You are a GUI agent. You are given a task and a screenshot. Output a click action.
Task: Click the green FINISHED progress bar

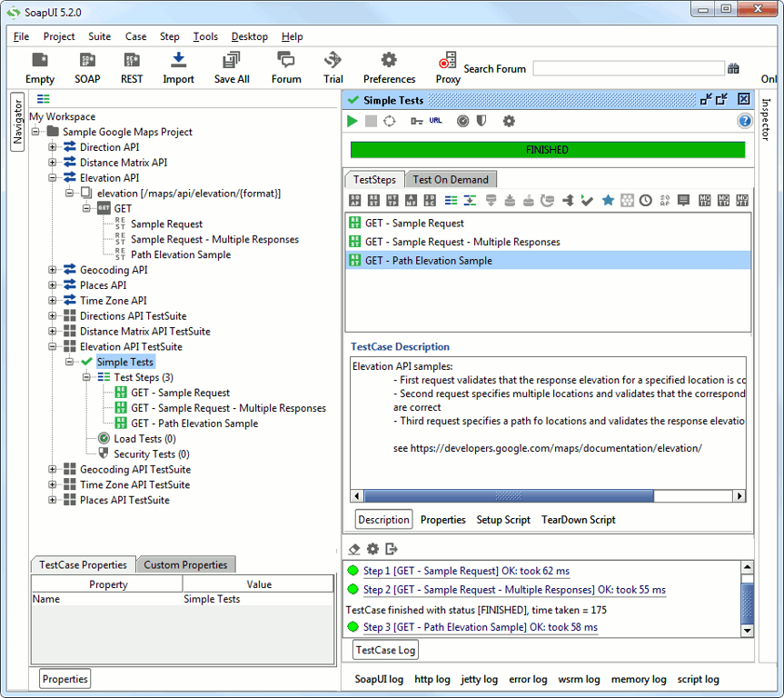pos(548,150)
